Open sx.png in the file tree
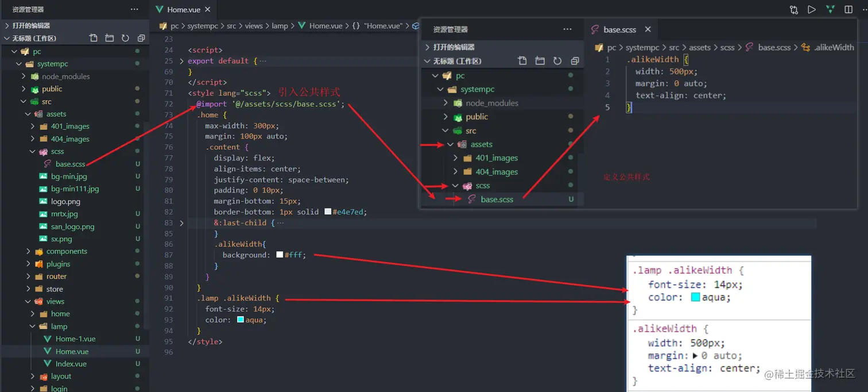868x392 pixels. [61, 239]
